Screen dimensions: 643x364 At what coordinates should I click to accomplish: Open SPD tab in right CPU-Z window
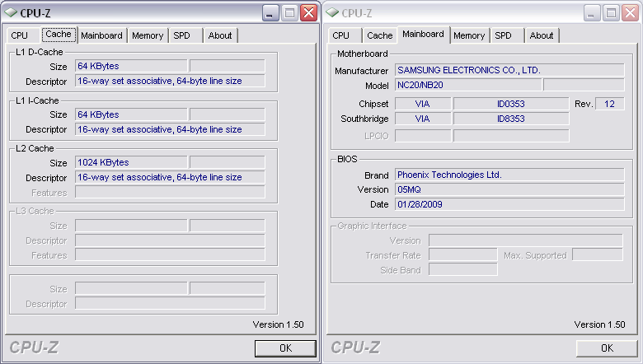(x=504, y=35)
